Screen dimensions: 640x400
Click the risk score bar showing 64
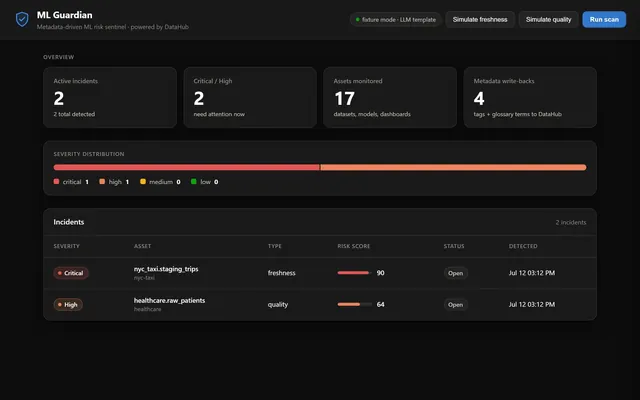point(354,304)
